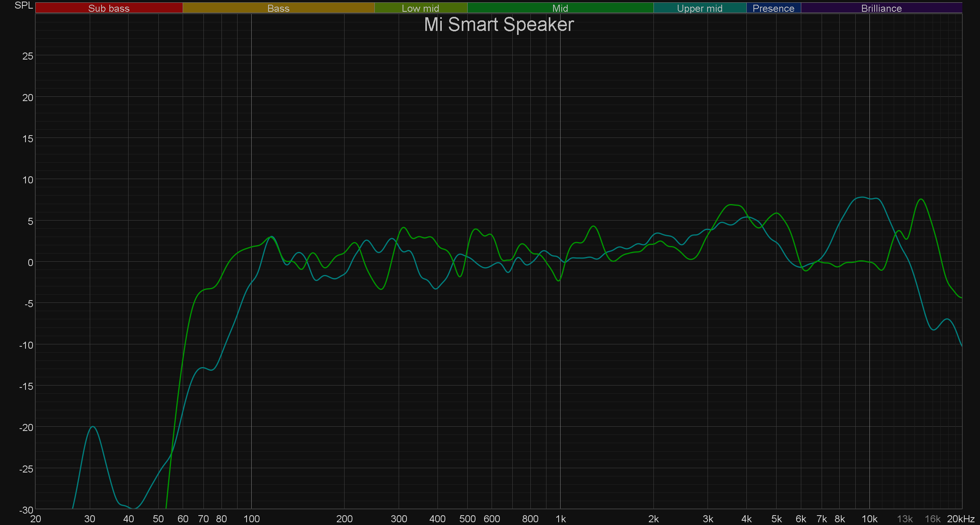Click the Mi Smart Speaker title
Screen dimensions: 980x525
[x=499, y=25]
